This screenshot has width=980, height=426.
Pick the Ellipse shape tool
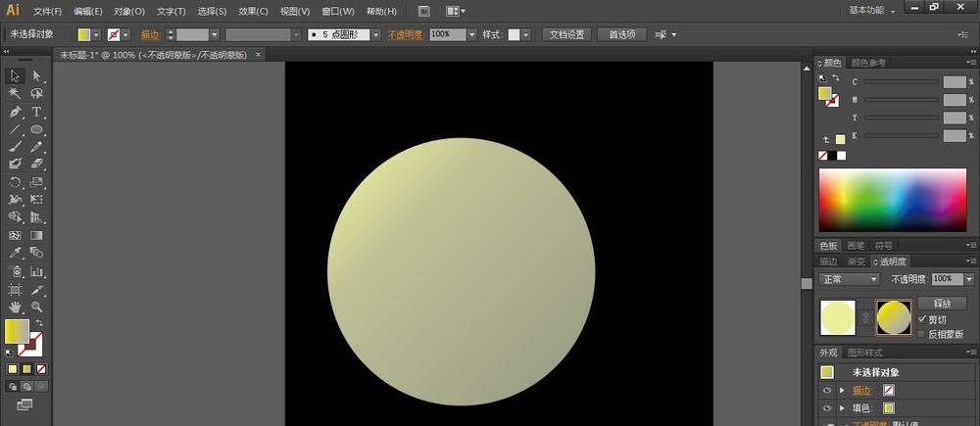point(37,129)
